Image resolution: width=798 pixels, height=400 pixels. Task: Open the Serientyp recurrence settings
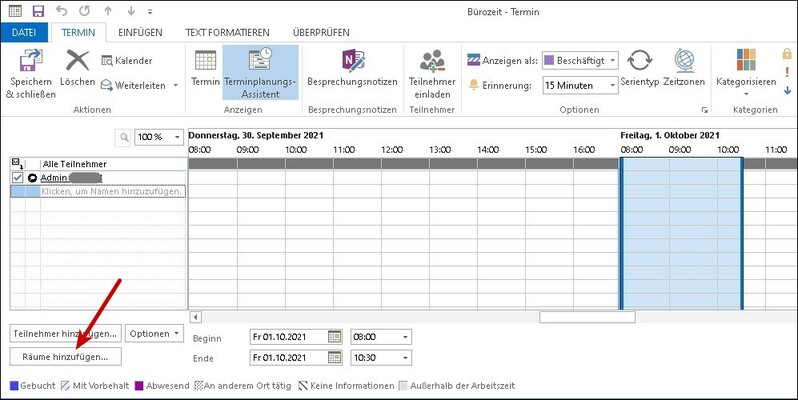(639, 62)
